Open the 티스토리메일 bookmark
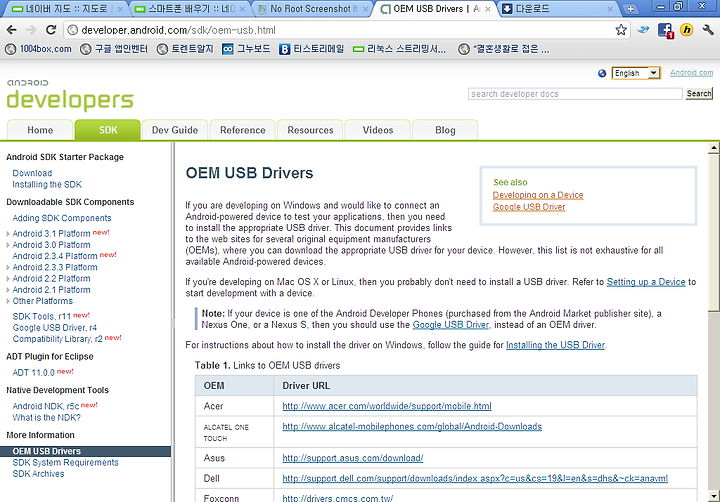 click(x=311, y=49)
